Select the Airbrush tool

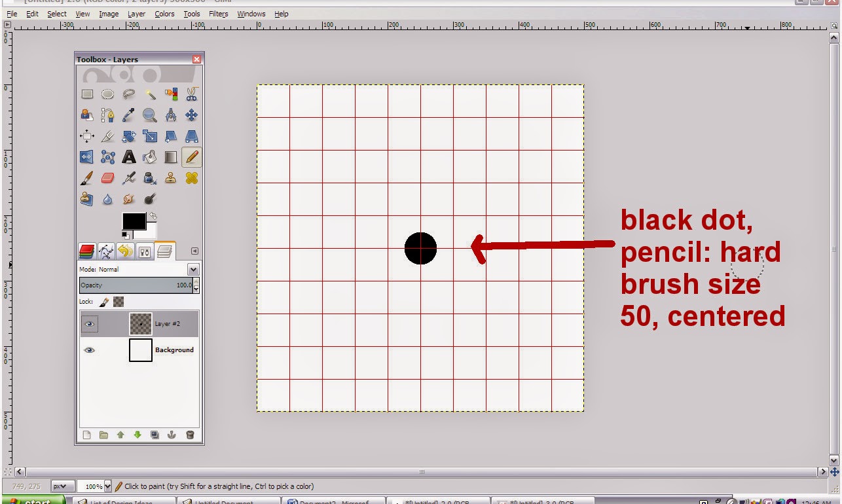[x=129, y=178]
